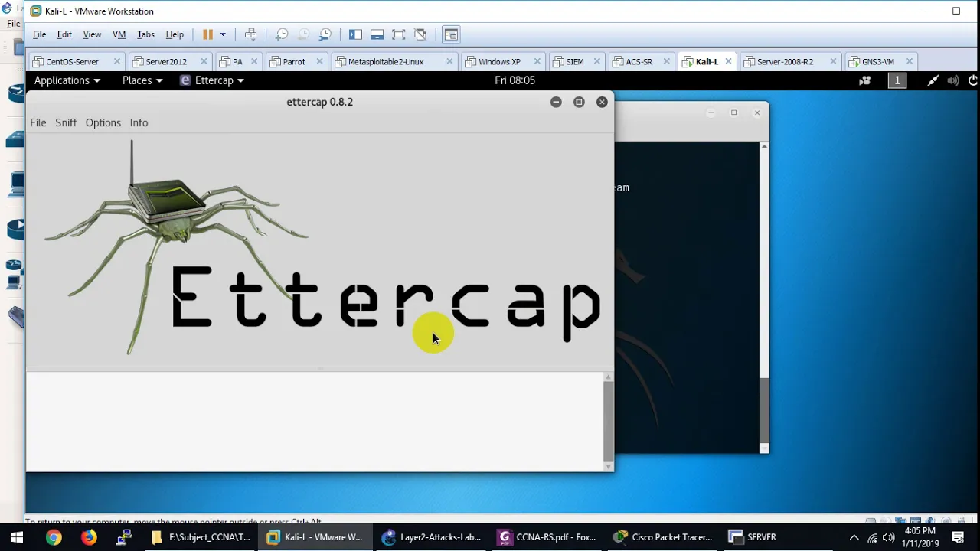980x551 pixels.
Task: Show or hide the VMware library sidebar
Action: point(355,34)
